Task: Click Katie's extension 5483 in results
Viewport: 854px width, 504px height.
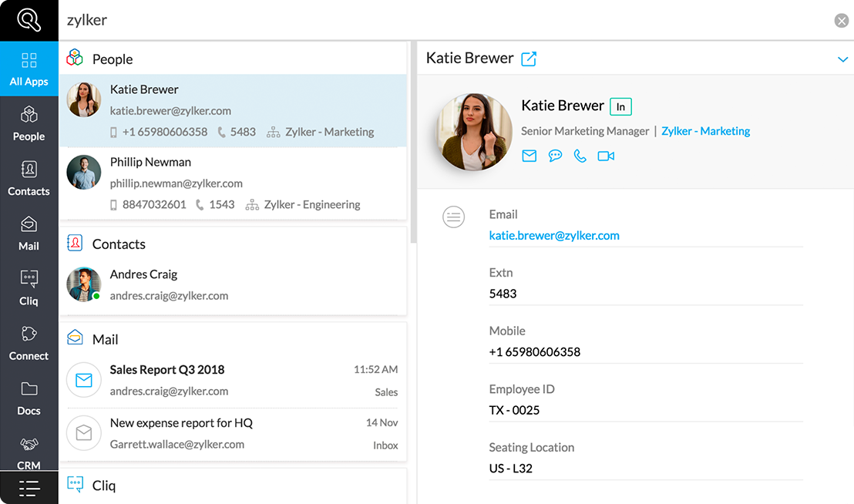Action: click(x=243, y=132)
